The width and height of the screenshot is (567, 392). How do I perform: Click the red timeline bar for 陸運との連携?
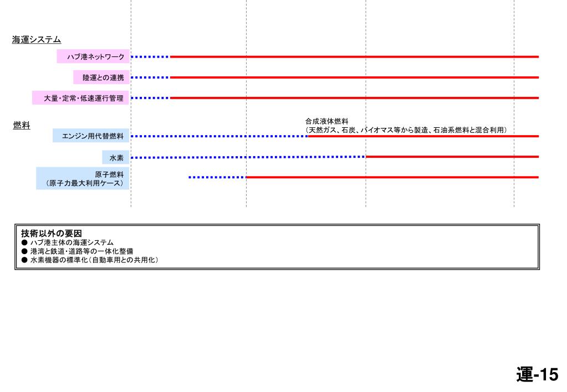354,78
